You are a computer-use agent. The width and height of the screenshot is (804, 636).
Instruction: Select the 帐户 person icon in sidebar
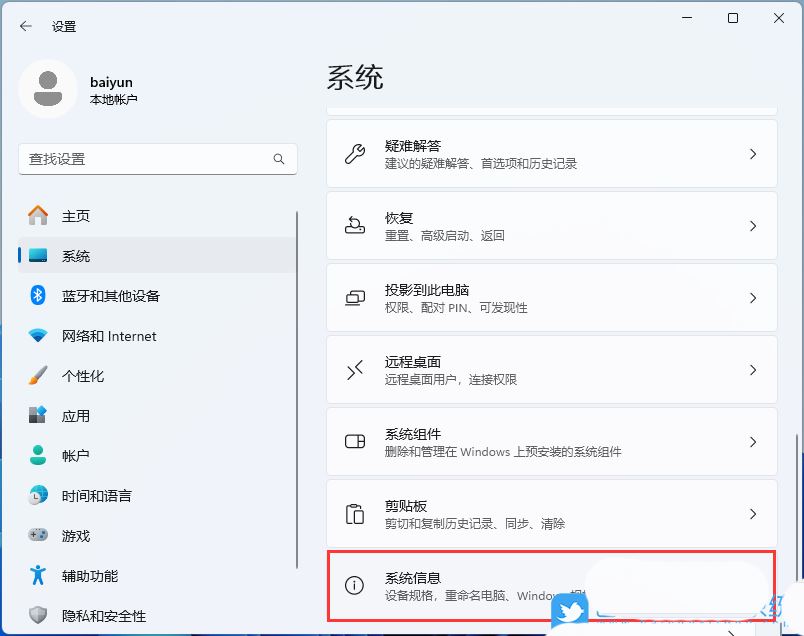[x=37, y=456]
